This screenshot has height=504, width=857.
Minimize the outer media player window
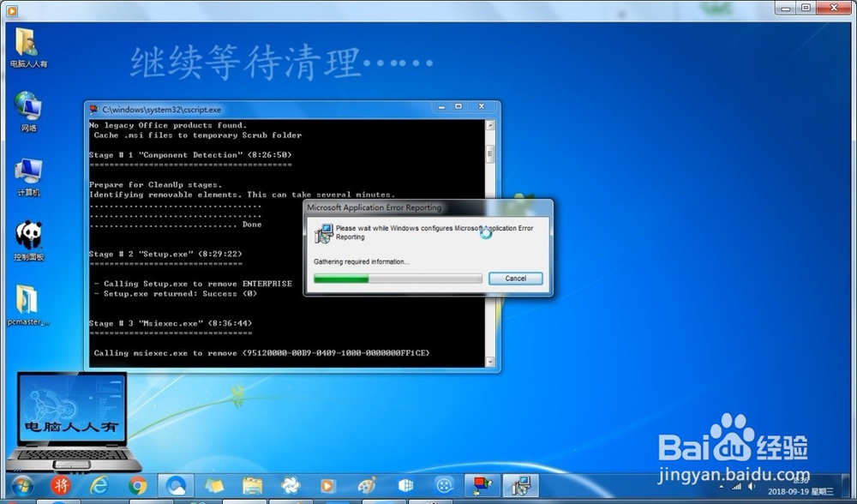[786, 9]
